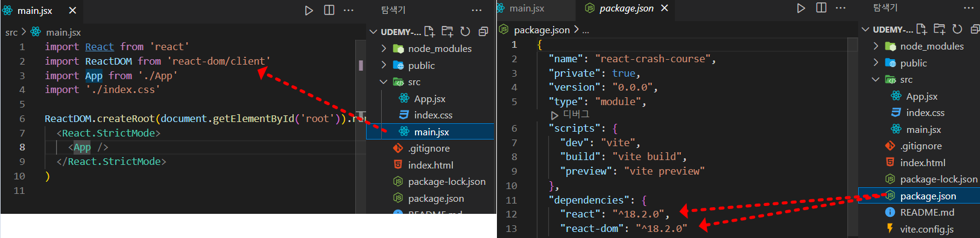The image size is (980, 238).
Task: Open index.css in left explorer
Action: click(431, 115)
